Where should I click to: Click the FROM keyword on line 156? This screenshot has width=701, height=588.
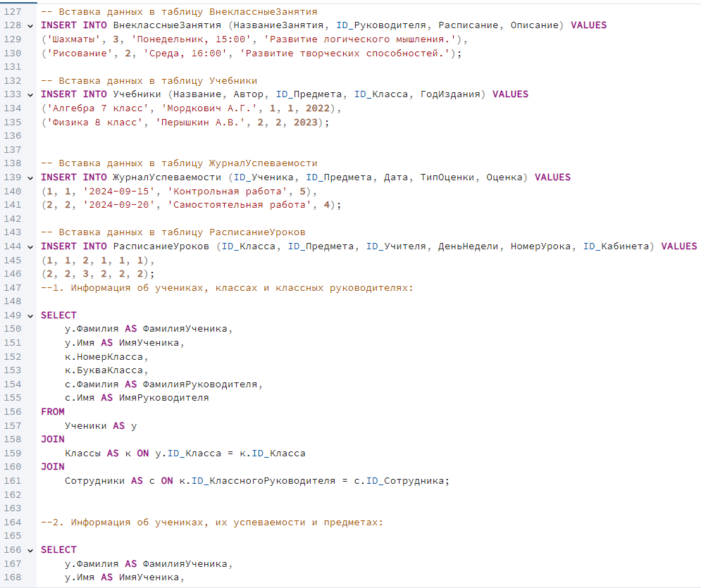[53, 412]
